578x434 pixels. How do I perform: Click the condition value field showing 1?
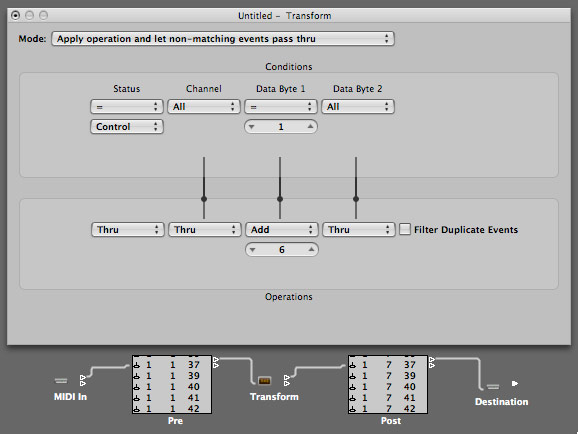(281, 127)
